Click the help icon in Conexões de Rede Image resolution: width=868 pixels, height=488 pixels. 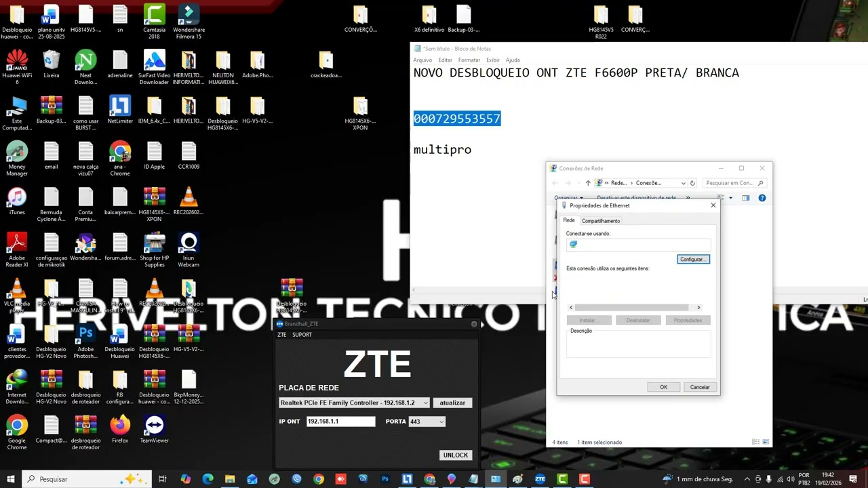pyautogui.click(x=762, y=198)
